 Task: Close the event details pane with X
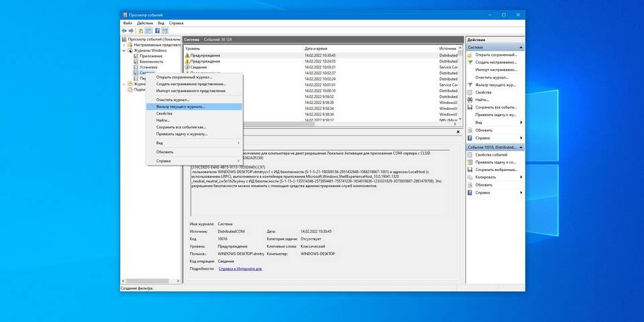pos(458,132)
